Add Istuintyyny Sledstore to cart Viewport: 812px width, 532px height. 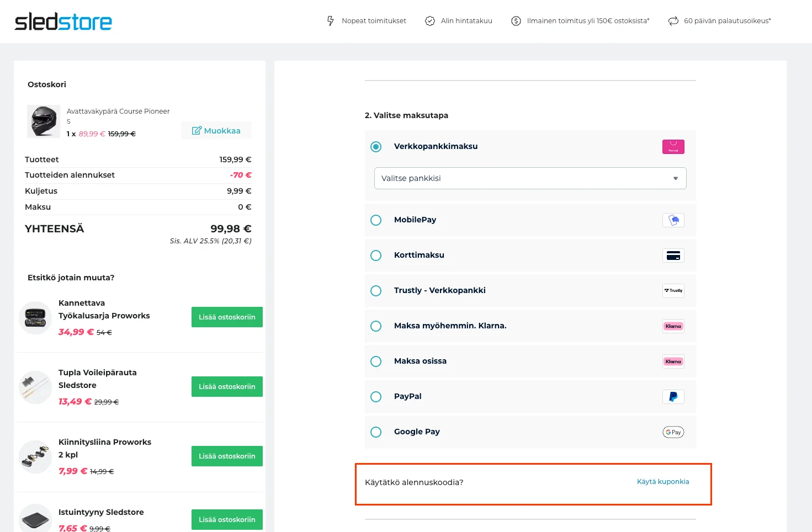(227, 520)
